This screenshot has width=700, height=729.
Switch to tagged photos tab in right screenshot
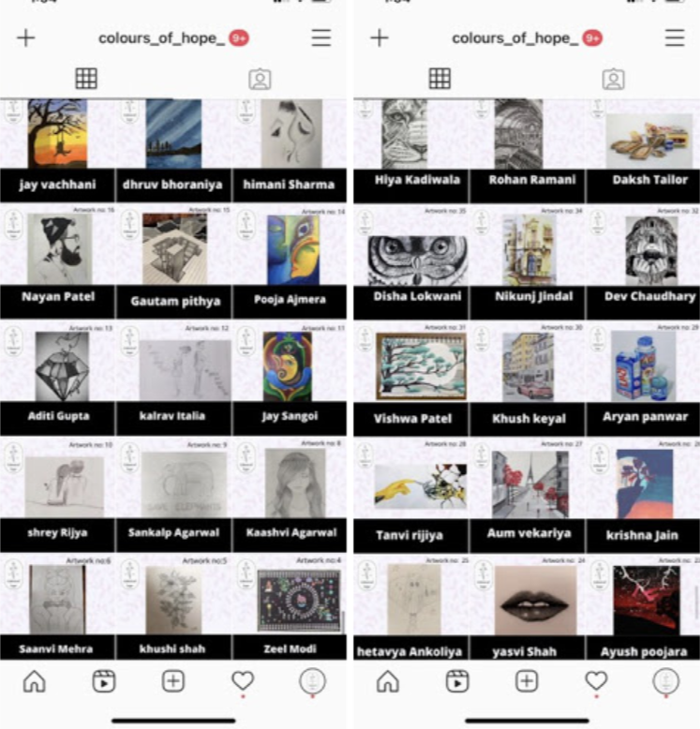[614, 79]
